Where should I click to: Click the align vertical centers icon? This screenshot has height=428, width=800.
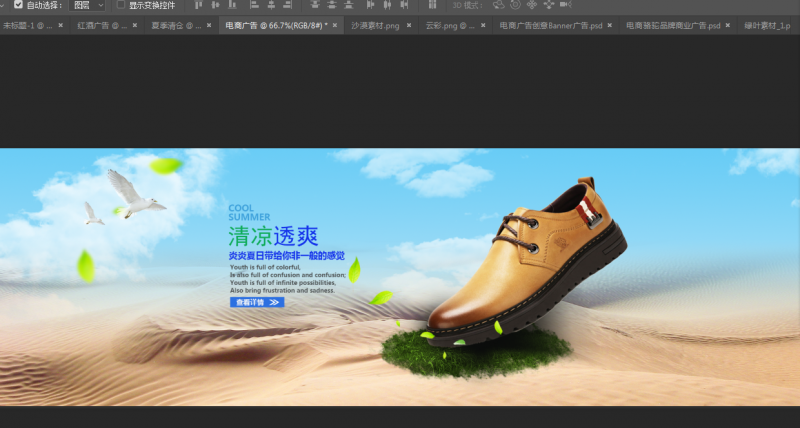point(214,5)
